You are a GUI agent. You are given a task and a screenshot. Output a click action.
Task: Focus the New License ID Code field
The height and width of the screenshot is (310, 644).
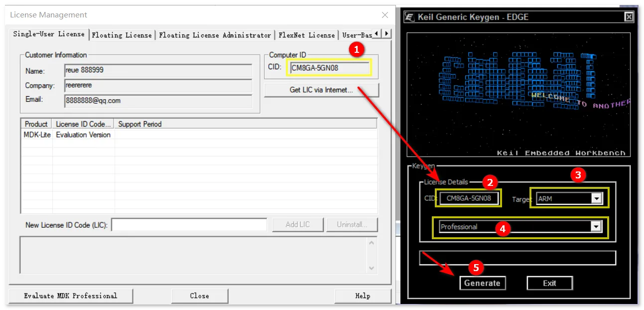click(189, 225)
